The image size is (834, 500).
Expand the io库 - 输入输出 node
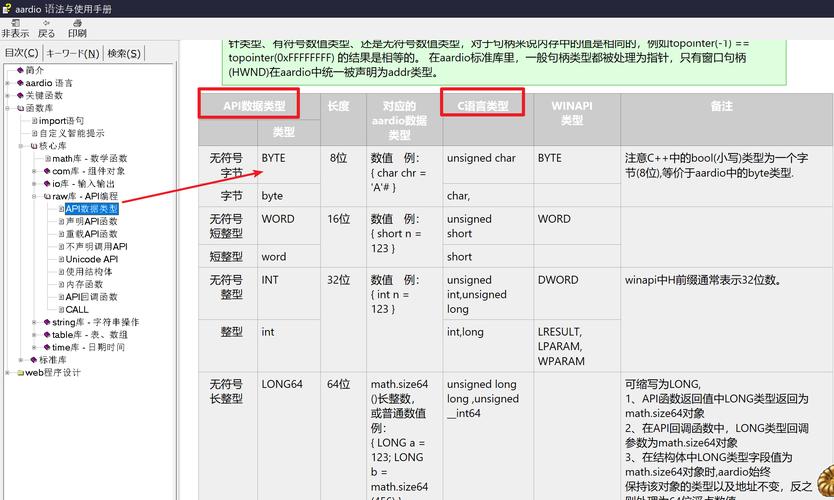(x=34, y=184)
